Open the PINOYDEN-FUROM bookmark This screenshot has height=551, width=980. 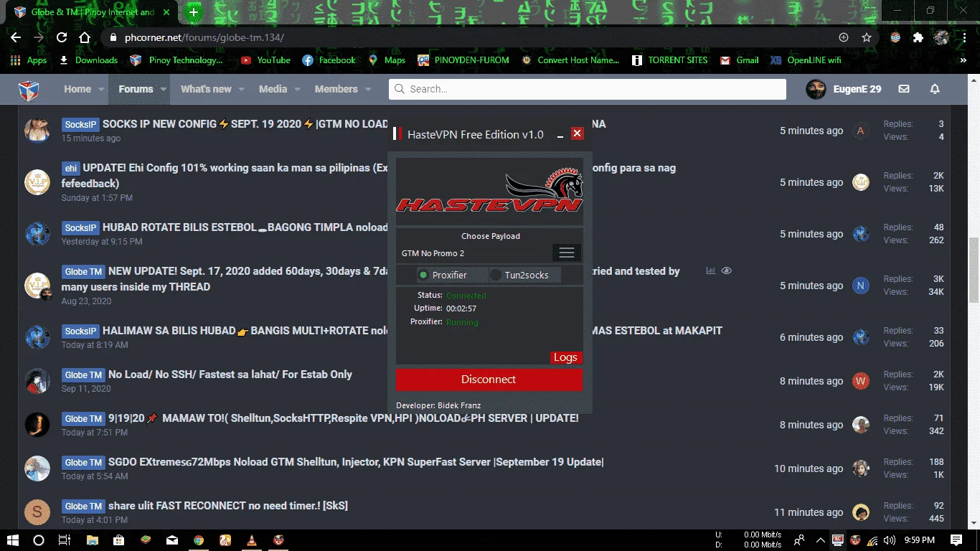463,60
